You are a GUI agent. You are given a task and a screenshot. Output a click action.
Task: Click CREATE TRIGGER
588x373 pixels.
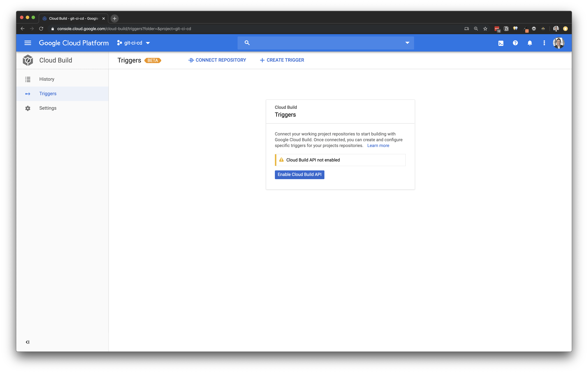click(282, 60)
